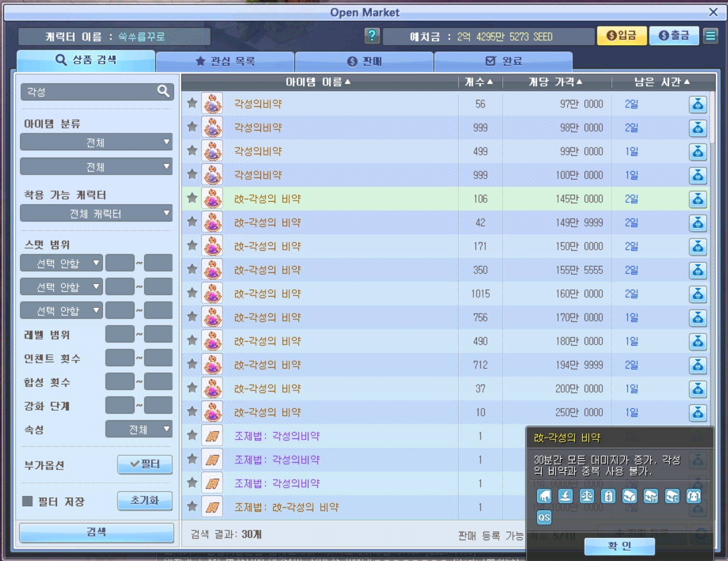Star the listing priced 200만 0000

click(192, 388)
